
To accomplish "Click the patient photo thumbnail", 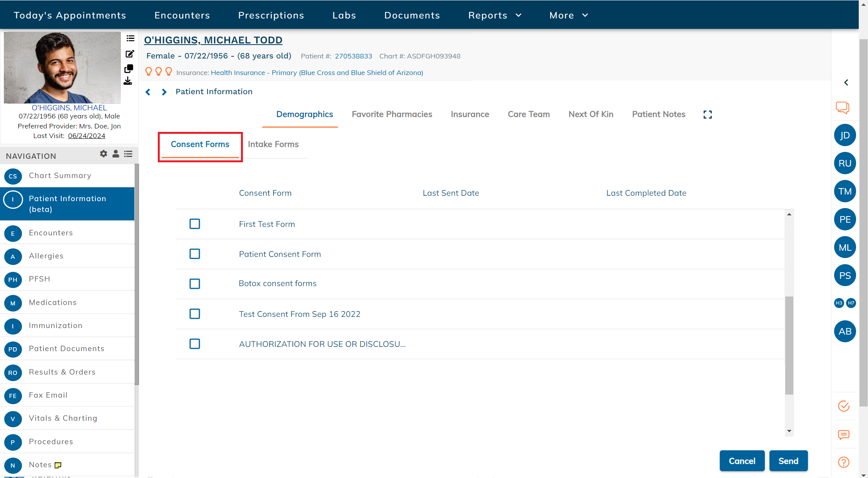I will 62,68.
